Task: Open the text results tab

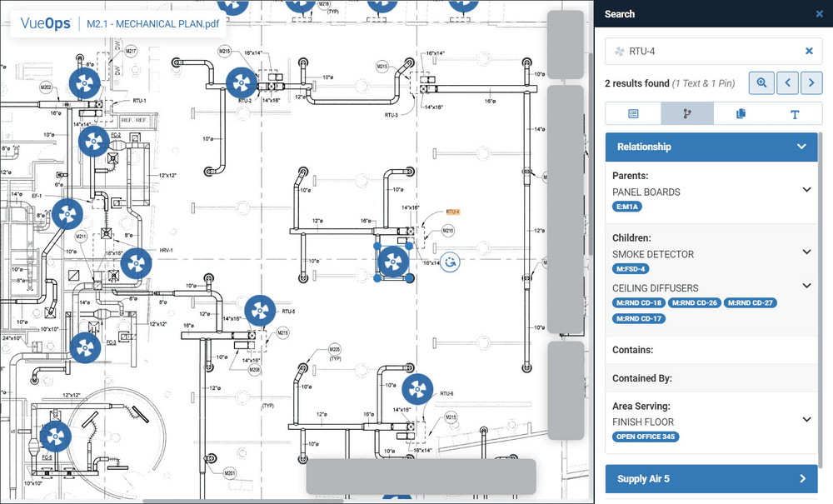Action: (x=795, y=114)
